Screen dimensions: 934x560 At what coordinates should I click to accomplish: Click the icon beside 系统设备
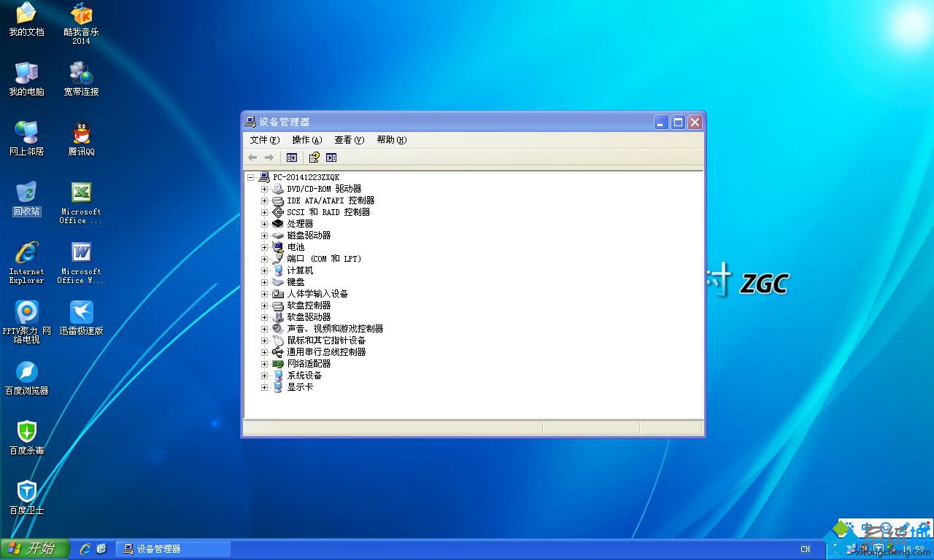(x=277, y=376)
